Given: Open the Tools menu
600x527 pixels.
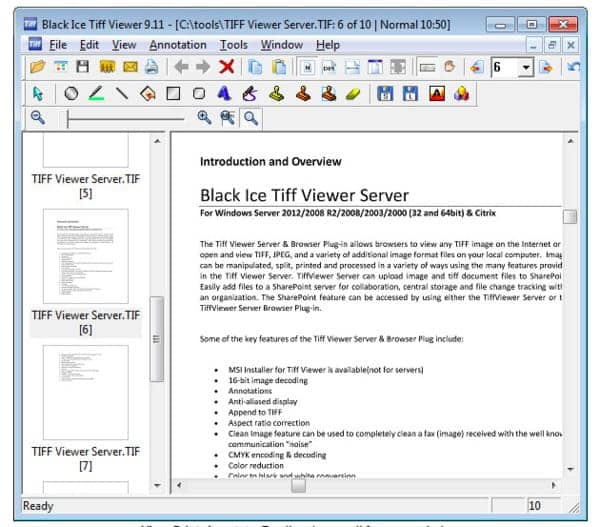Looking at the screenshot, I should pyautogui.click(x=233, y=45).
